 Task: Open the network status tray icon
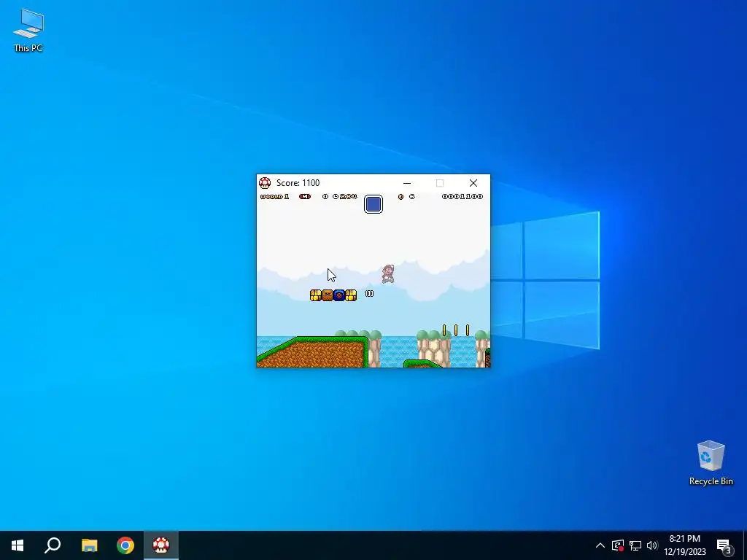click(635, 545)
